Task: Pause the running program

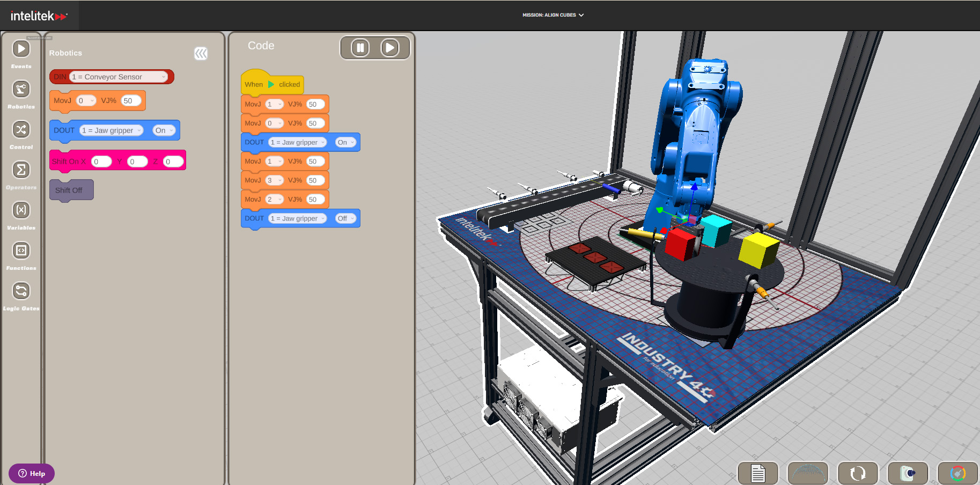Action: click(x=359, y=48)
